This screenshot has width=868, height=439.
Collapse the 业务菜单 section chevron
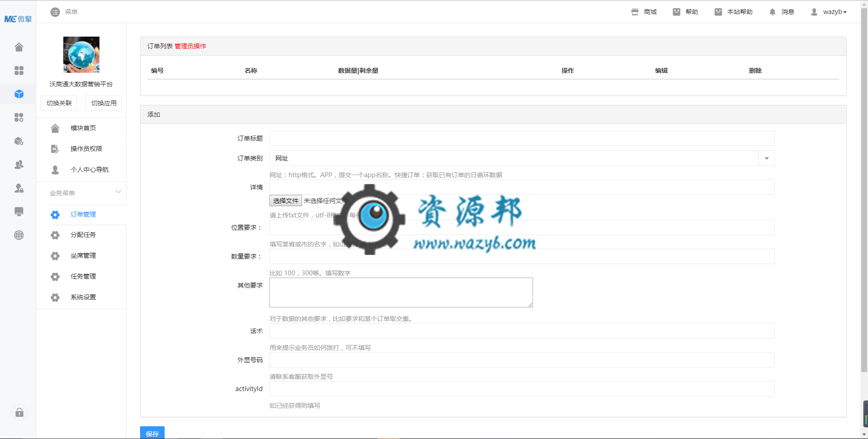coord(118,192)
